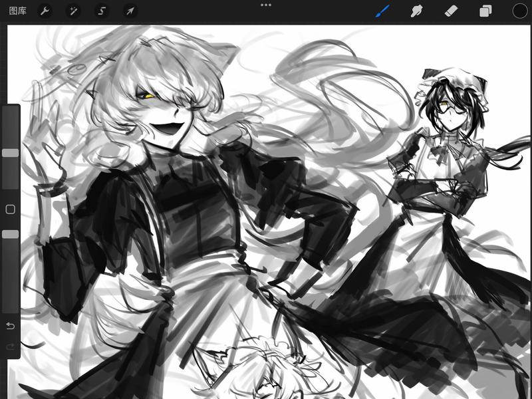Click the brush size slider handle
The height and width of the screenshot is (399, 532).
tap(10, 153)
